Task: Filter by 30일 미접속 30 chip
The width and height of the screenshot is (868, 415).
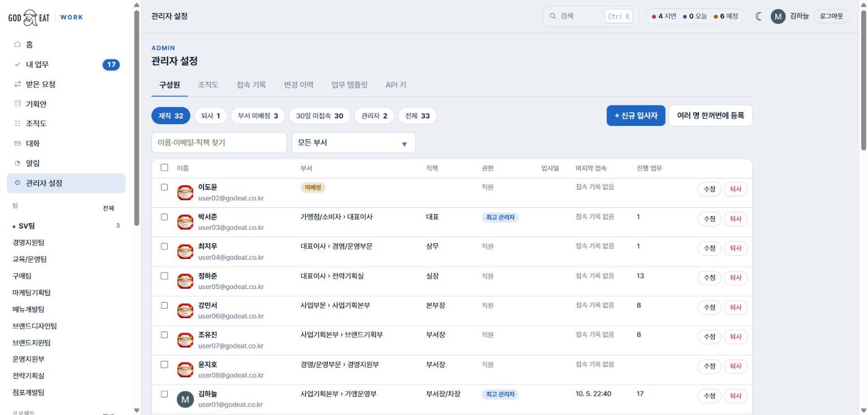Action: pyautogui.click(x=320, y=116)
